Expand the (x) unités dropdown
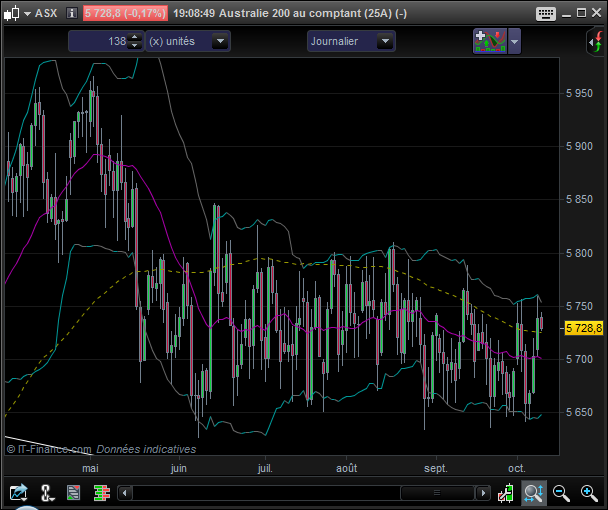 pyautogui.click(x=220, y=41)
